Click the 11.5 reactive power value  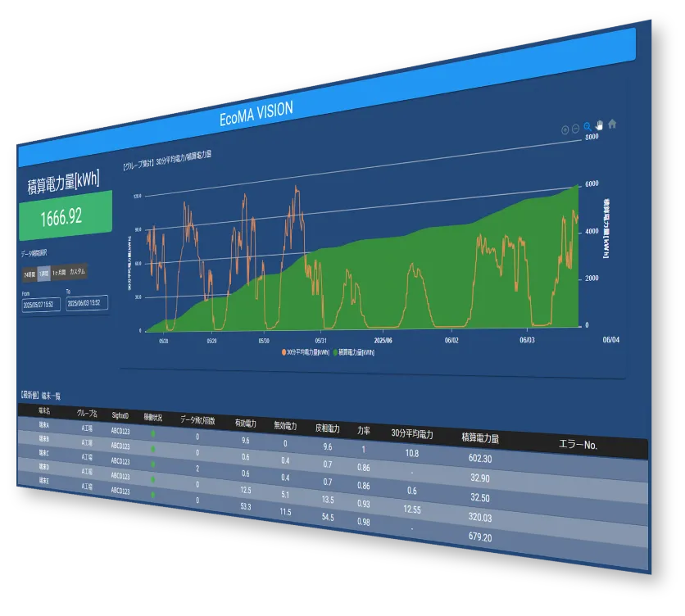[x=285, y=512]
